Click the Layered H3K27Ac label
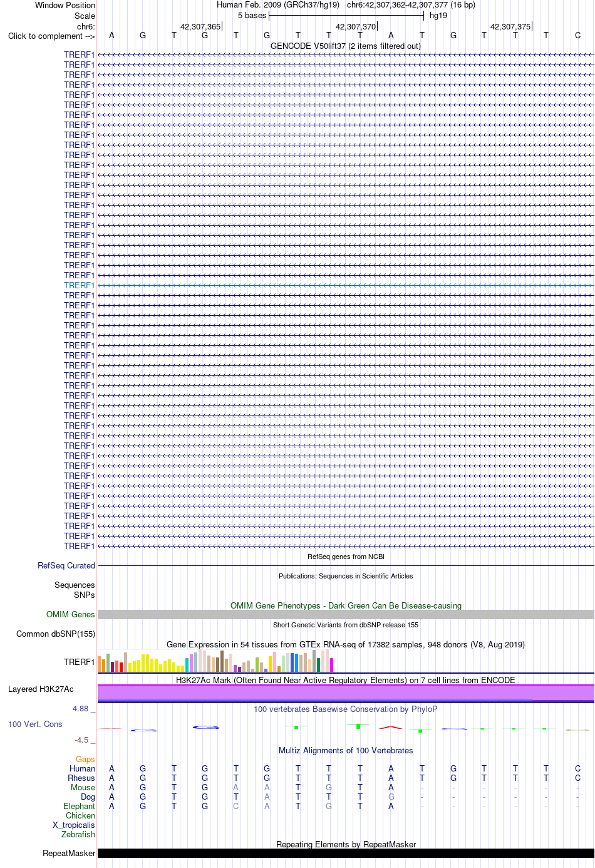The image size is (595, 868). point(41,689)
